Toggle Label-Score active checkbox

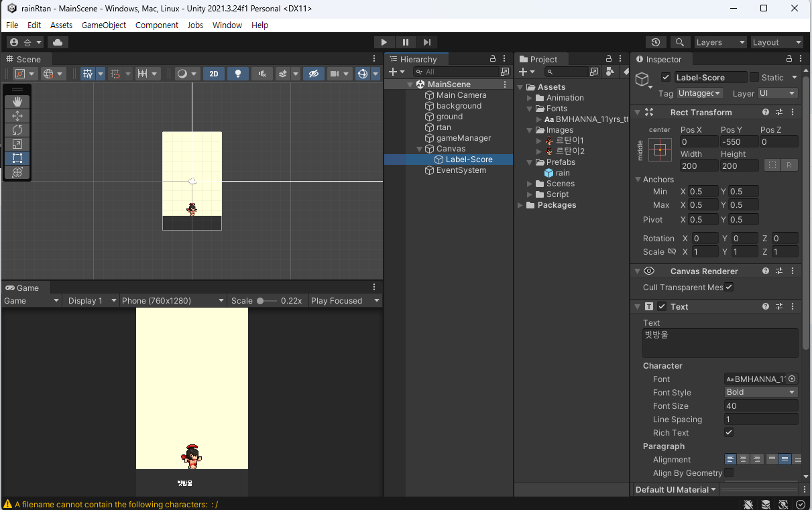tap(666, 78)
